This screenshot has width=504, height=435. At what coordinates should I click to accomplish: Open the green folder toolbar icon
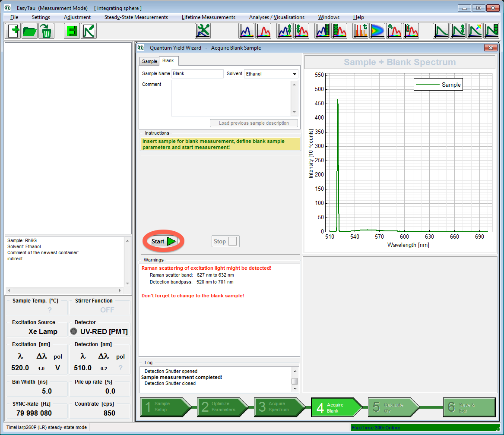click(29, 31)
